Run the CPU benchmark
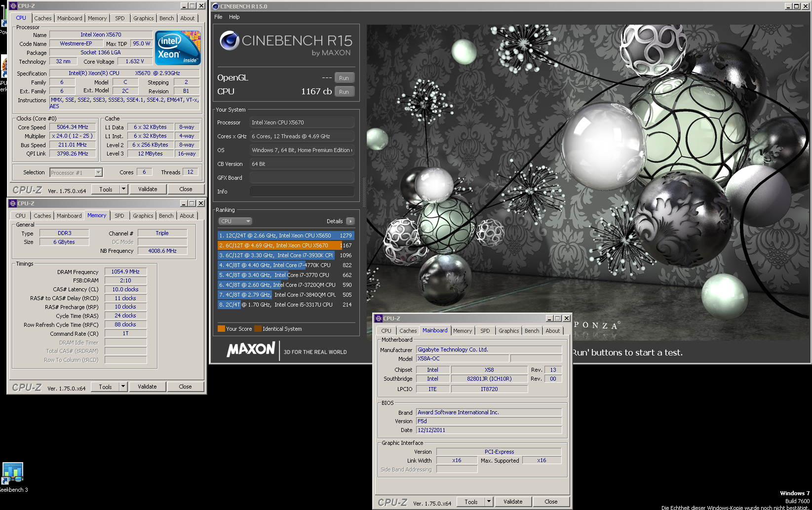The width and height of the screenshot is (812, 510). tap(344, 92)
